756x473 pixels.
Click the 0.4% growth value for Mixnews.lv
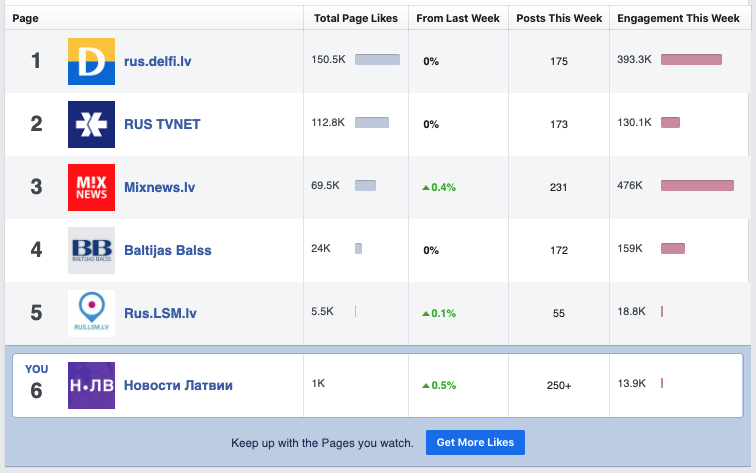(439, 187)
